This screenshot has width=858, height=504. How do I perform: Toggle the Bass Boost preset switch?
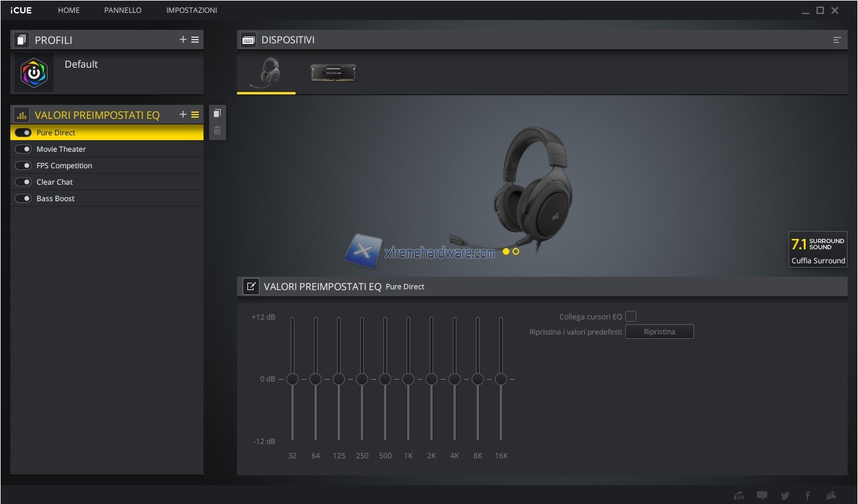pyautogui.click(x=23, y=199)
